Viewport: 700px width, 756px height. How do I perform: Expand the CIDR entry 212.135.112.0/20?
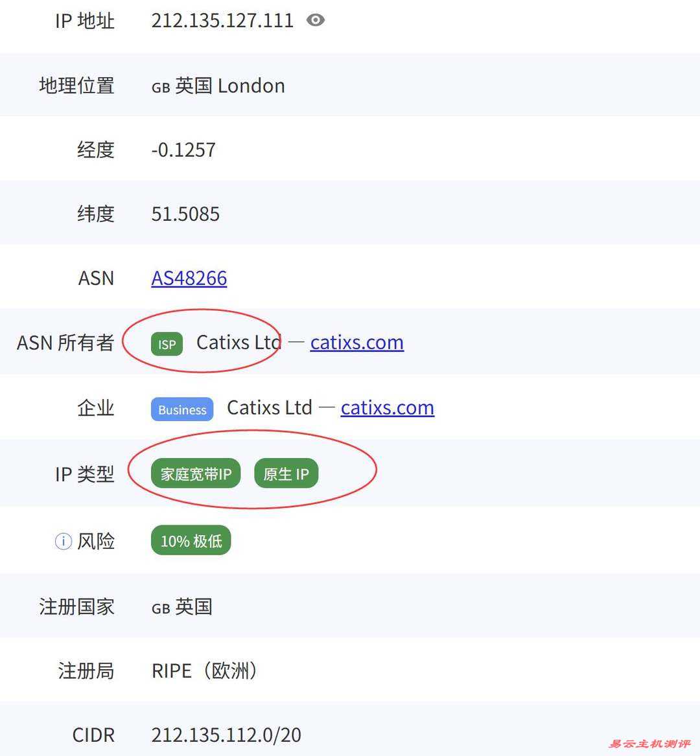pyautogui.click(x=226, y=735)
